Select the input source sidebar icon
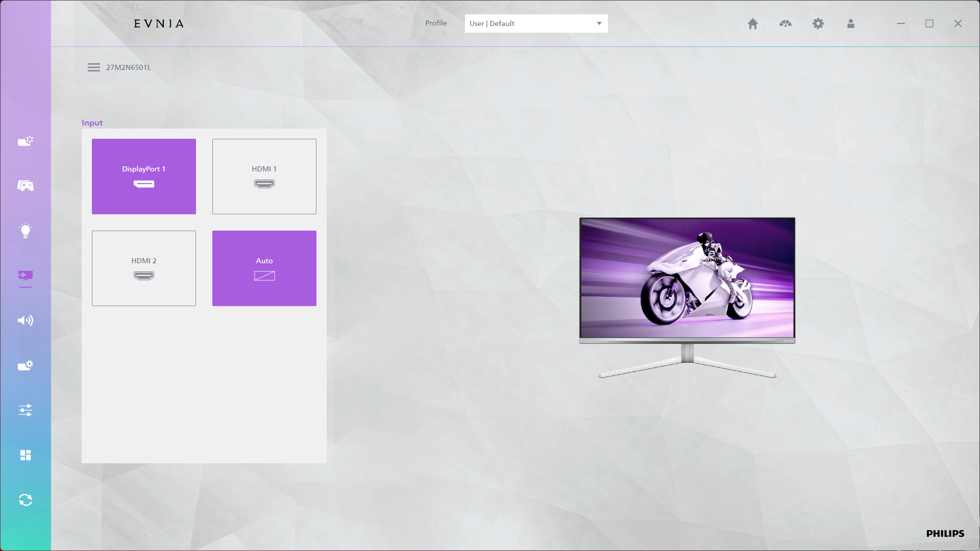The image size is (980, 551). point(26,275)
